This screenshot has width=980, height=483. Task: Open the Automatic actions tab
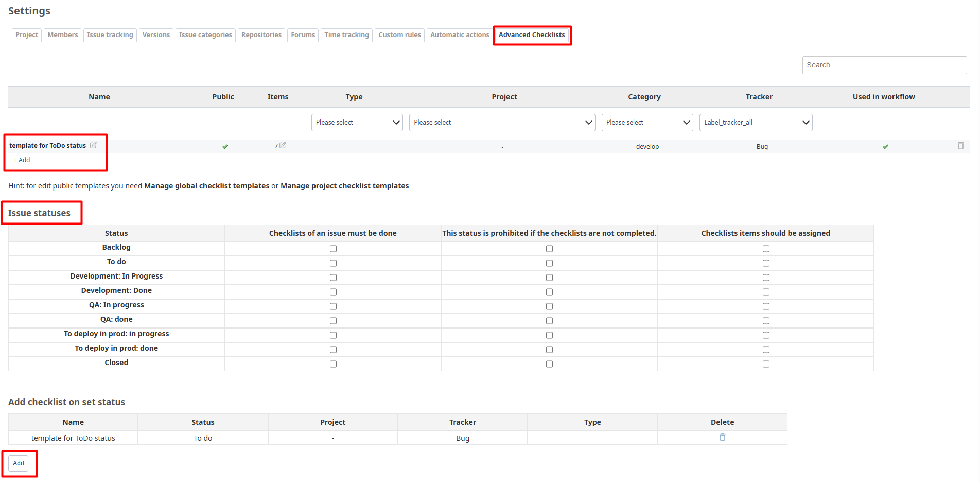(459, 35)
